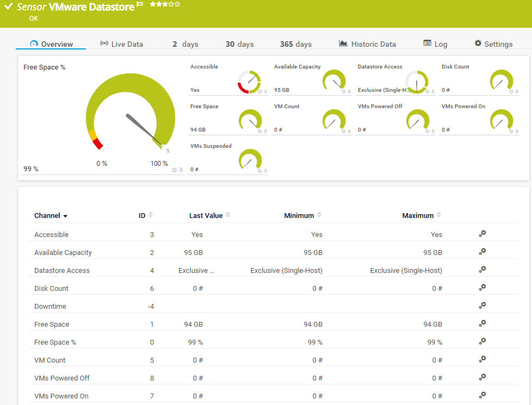
Task: Open the Settings tab
Action: 493,44
